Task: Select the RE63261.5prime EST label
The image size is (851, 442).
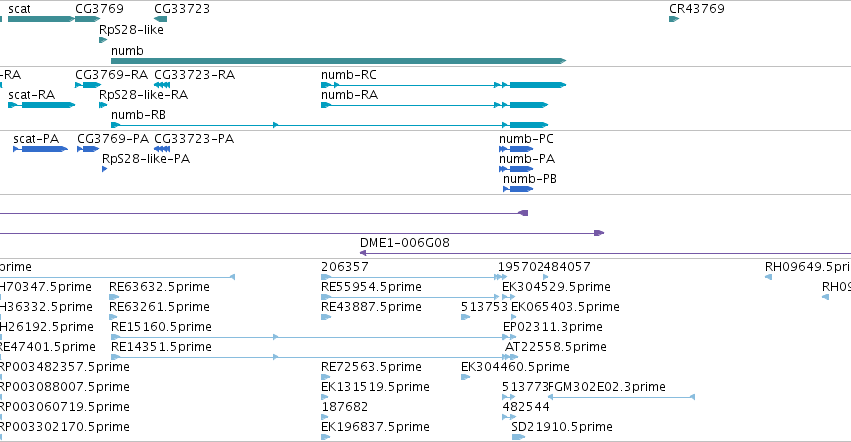Action: point(159,307)
